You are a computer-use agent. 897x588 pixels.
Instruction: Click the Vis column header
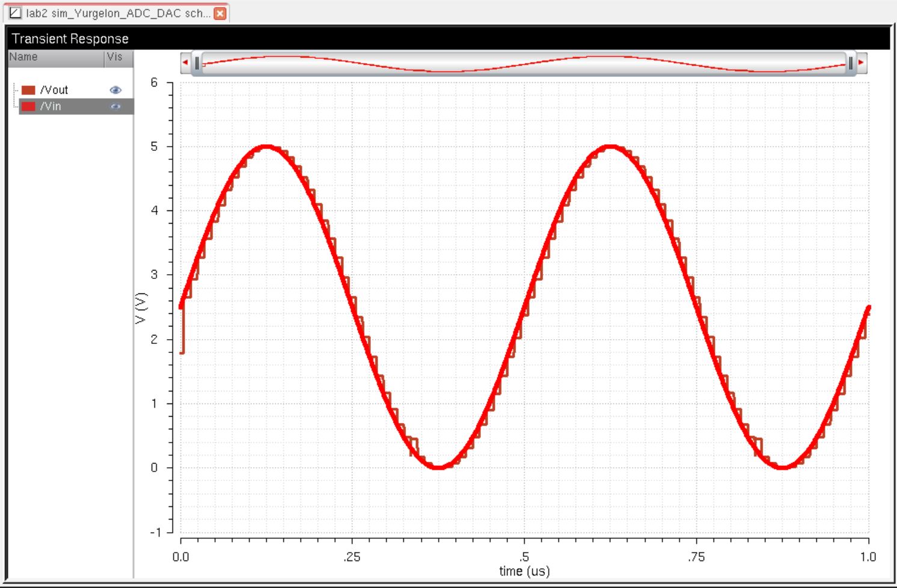click(118, 57)
